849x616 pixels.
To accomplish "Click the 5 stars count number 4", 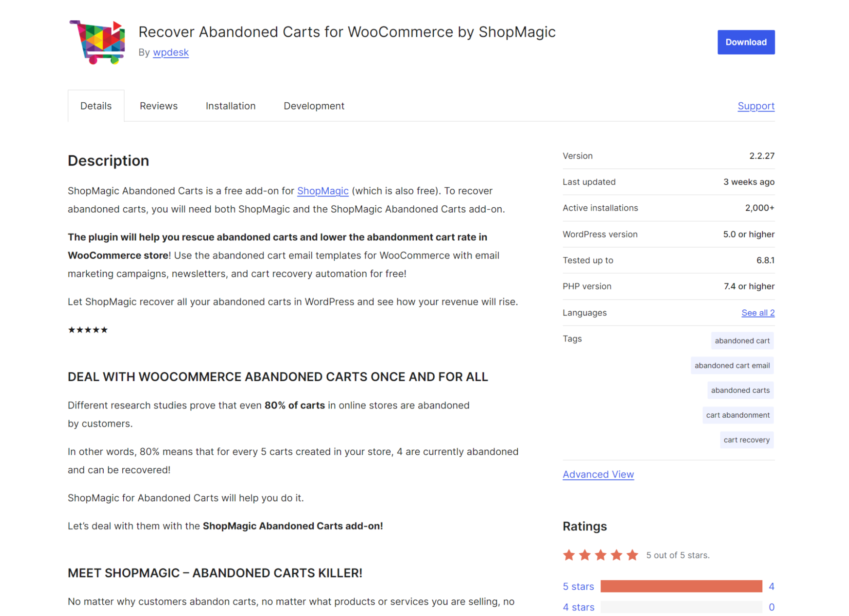I will [771, 586].
